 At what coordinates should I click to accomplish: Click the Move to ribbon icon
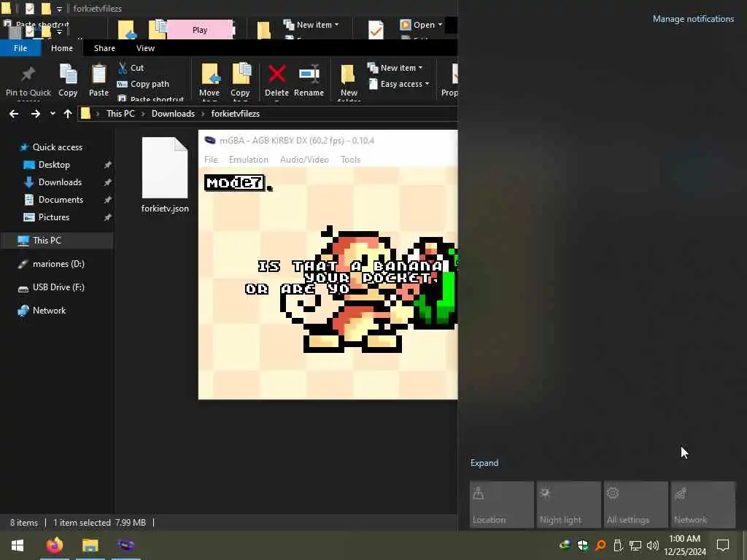[x=209, y=80]
